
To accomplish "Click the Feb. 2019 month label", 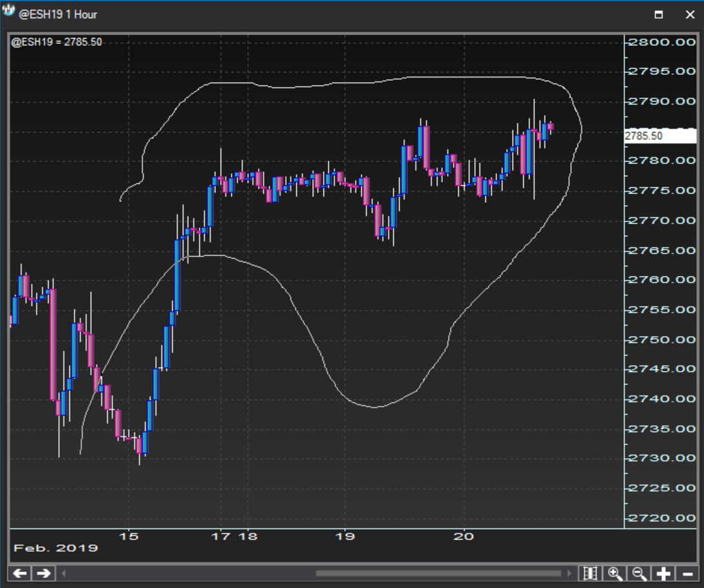I will [56, 548].
